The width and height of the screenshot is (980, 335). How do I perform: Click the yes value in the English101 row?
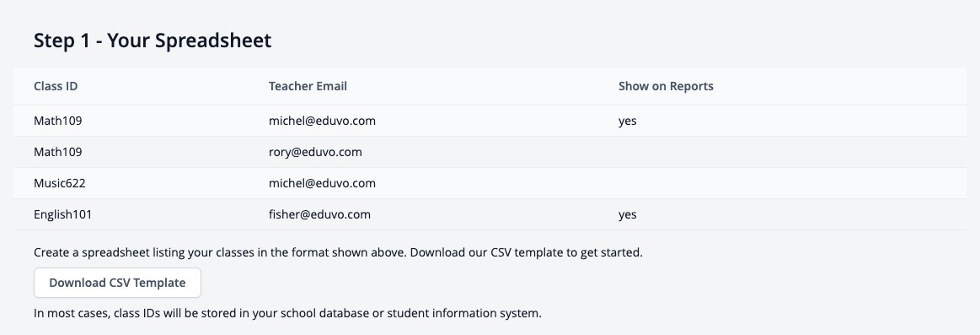pyautogui.click(x=628, y=215)
